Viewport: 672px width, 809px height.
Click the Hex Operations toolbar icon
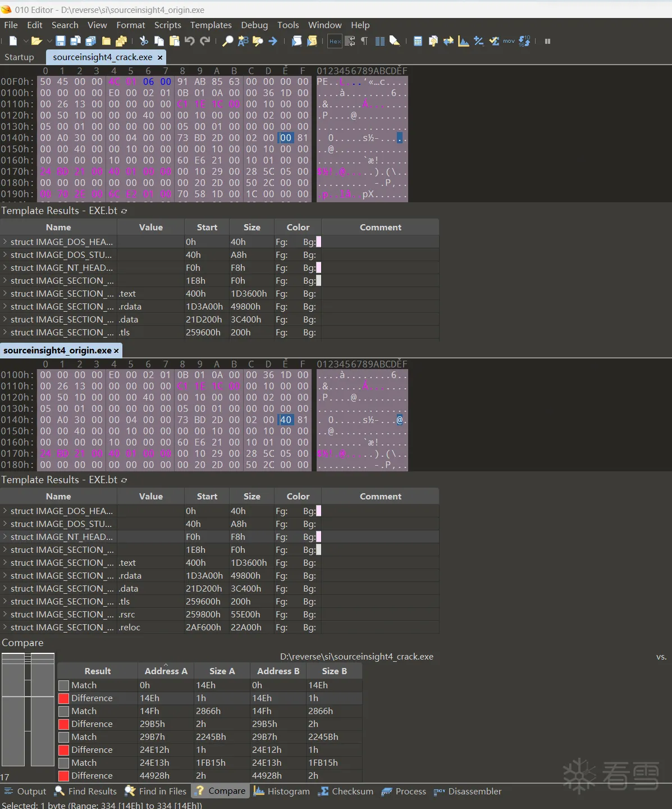(479, 41)
